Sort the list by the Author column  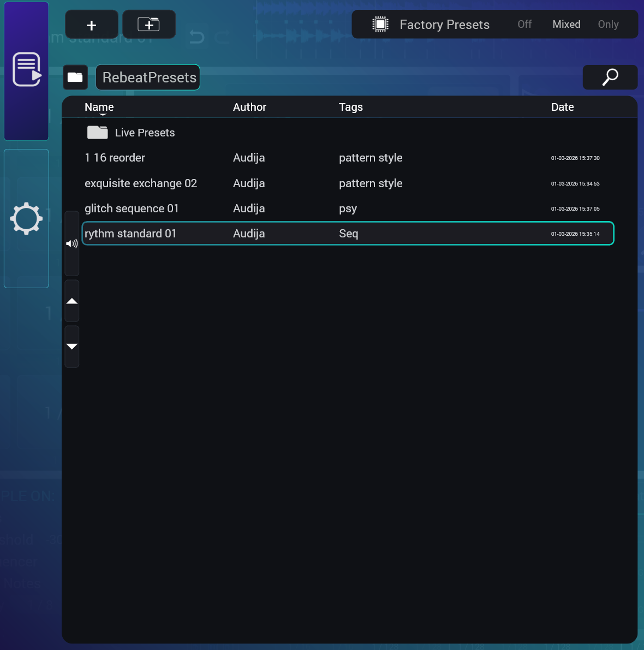(x=249, y=107)
